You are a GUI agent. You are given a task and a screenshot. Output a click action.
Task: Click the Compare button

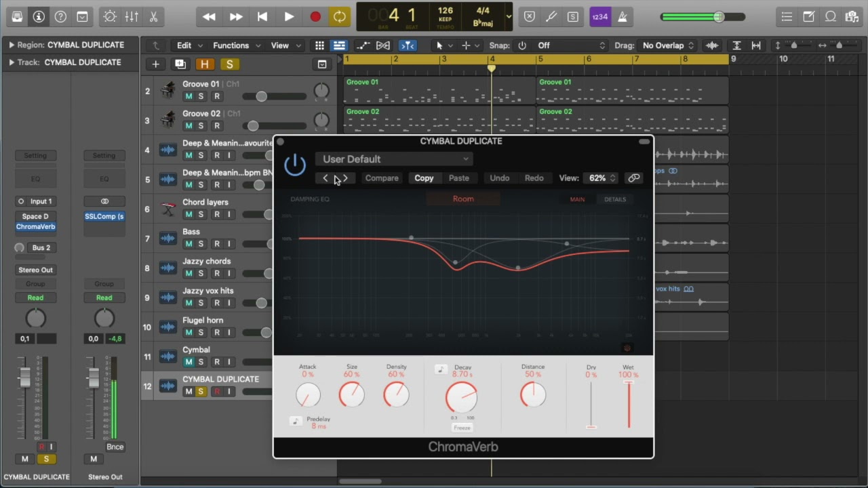tap(382, 178)
